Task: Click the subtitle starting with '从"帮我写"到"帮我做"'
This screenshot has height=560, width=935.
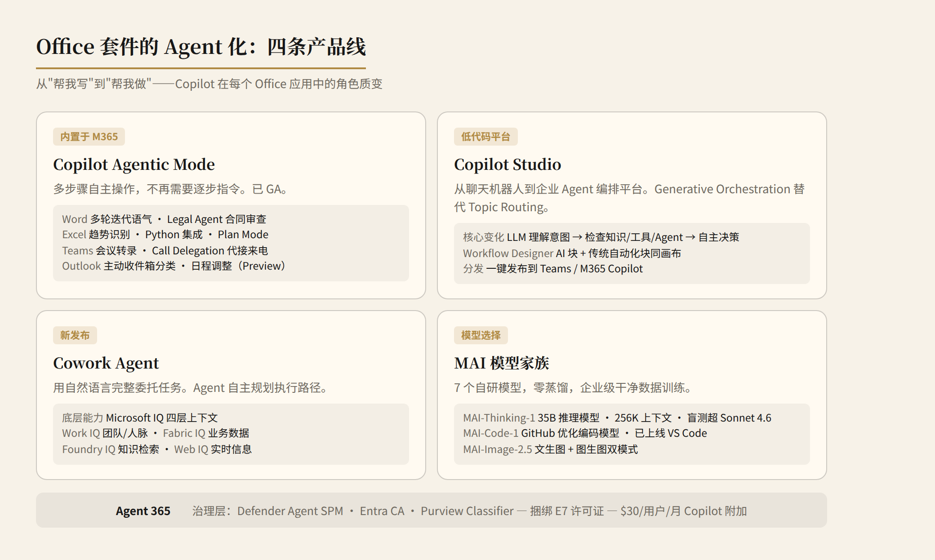Action: point(209,84)
